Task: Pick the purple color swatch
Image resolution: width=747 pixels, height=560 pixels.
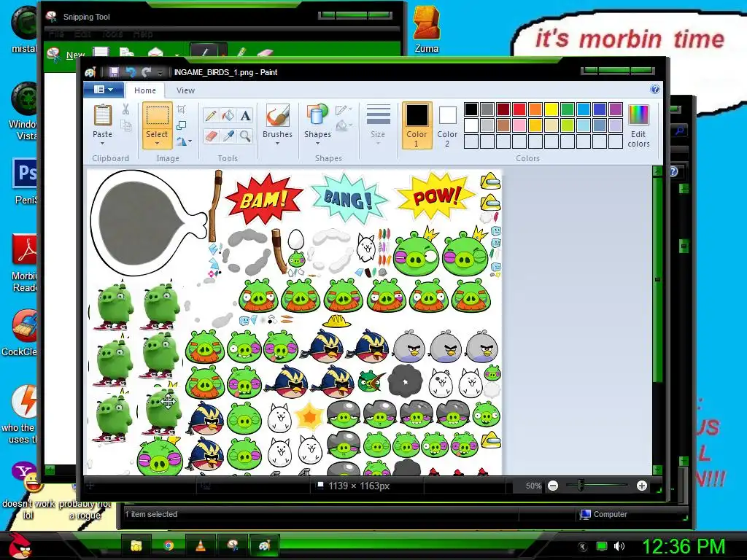Action: click(616, 109)
